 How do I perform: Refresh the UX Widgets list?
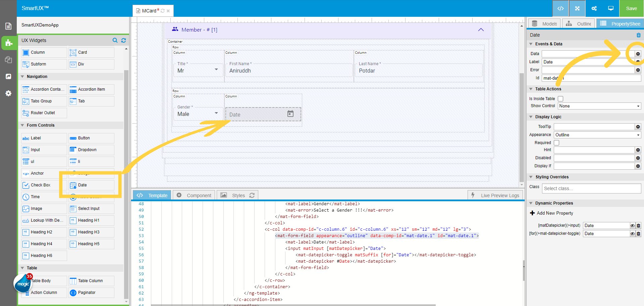coord(123,40)
